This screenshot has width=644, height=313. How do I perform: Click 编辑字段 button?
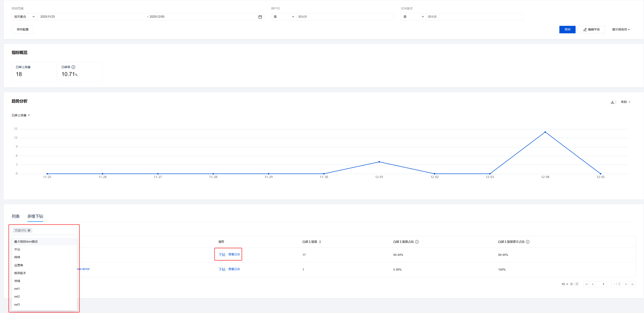click(x=591, y=29)
